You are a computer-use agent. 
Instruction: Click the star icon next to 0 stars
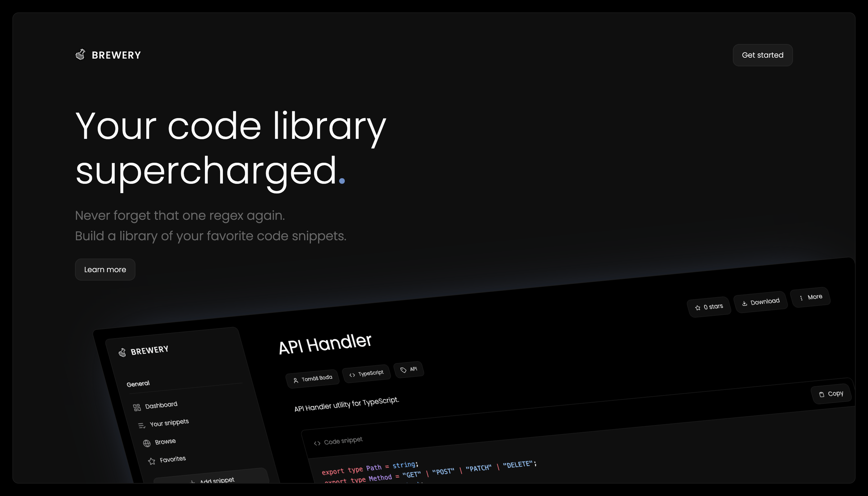(697, 308)
